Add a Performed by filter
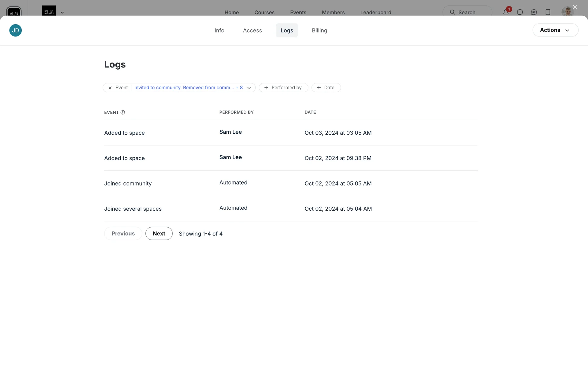 (x=283, y=88)
